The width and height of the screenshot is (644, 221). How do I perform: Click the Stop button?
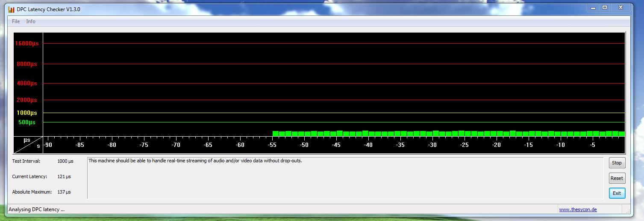click(617, 163)
